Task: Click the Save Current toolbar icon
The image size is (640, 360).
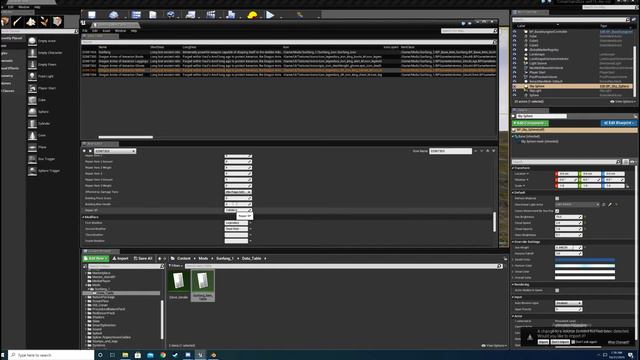Action: pos(92,15)
